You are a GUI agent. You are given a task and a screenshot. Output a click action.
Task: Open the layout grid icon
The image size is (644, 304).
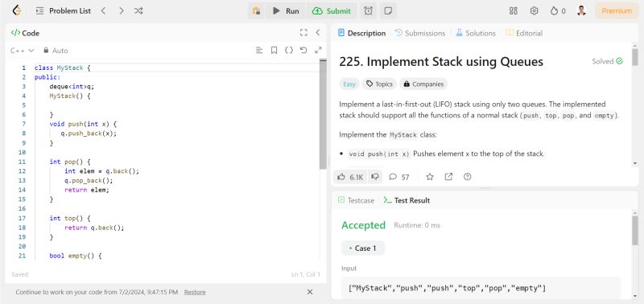click(514, 11)
